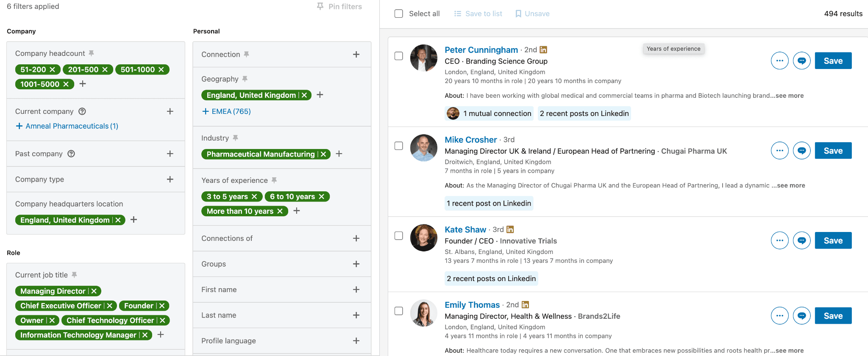Add another company headcount option
Viewport: 868px width, 356px height.
[83, 84]
